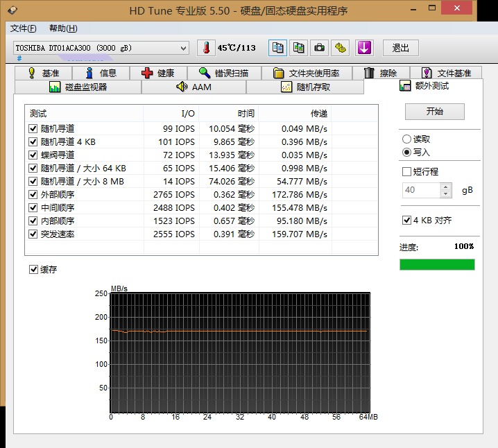The height and width of the screenshot is (448, 498).
Task: Maximize the HD Tune window
Action: click(432, 8)
